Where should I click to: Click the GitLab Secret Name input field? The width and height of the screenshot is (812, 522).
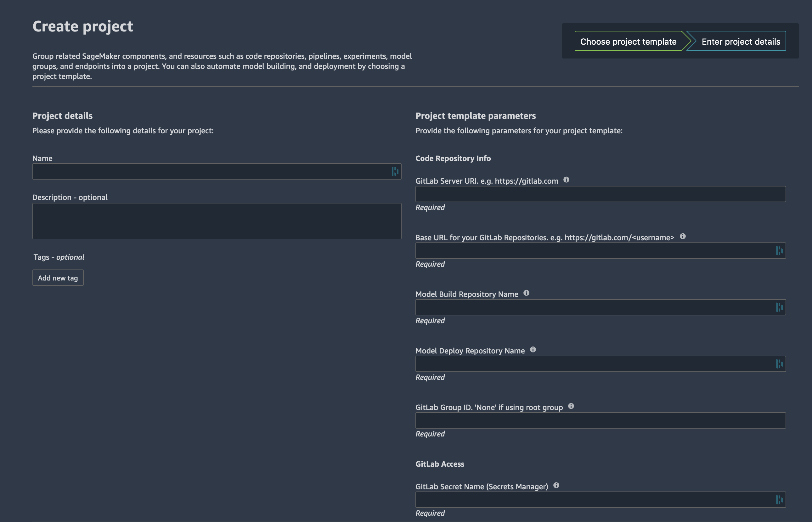tap(601, 500)
